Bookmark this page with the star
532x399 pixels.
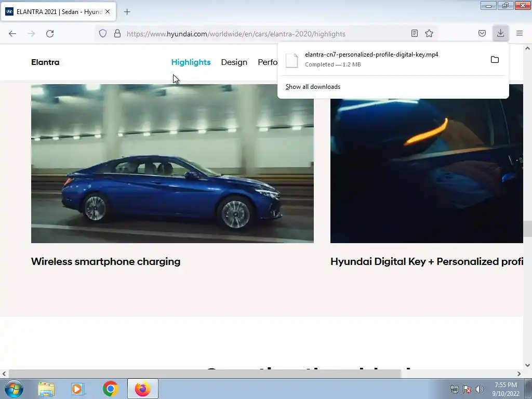[429, 33]
